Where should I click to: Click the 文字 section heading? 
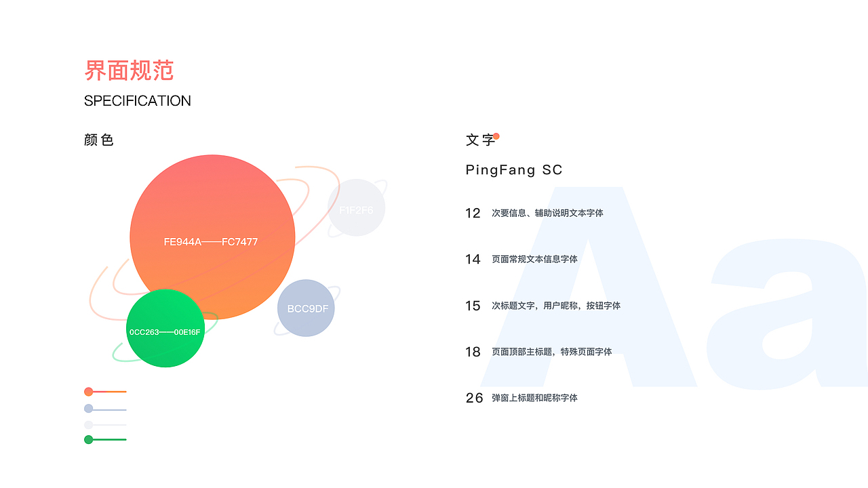(x=481, y=140)
